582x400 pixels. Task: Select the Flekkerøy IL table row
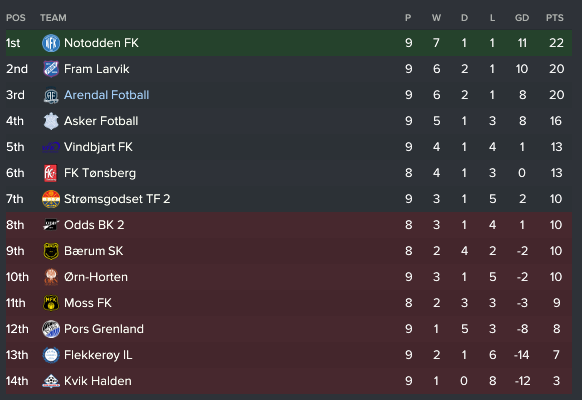(289, 355)
